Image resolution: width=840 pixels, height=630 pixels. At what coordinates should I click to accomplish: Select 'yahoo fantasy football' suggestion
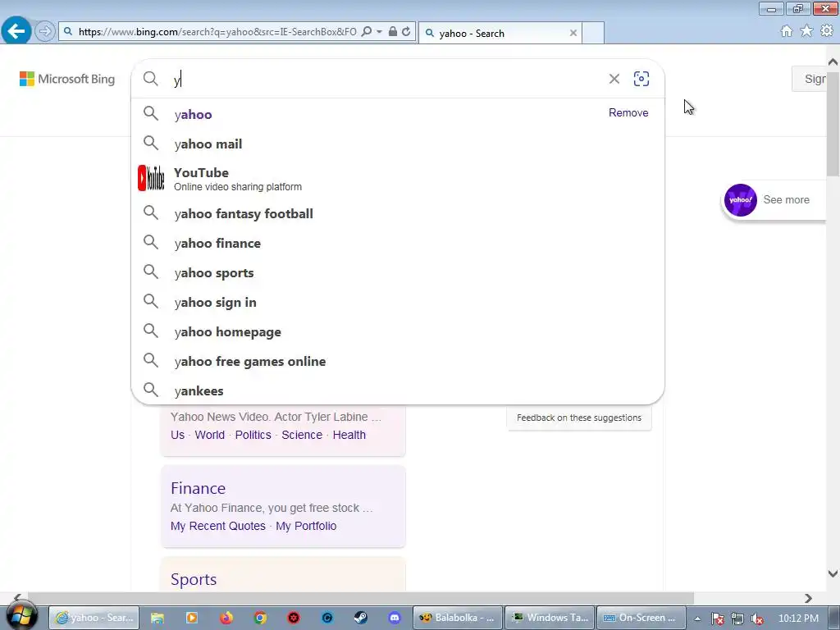click(398, 213)
